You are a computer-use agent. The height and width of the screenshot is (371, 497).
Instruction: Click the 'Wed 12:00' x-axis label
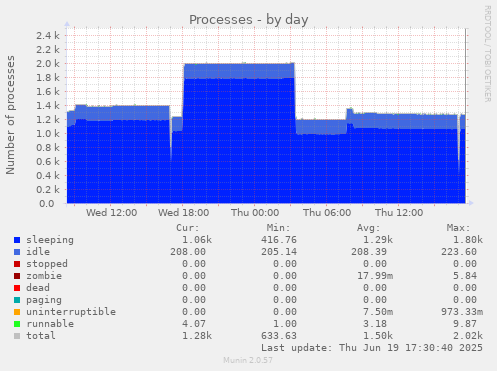111,213
